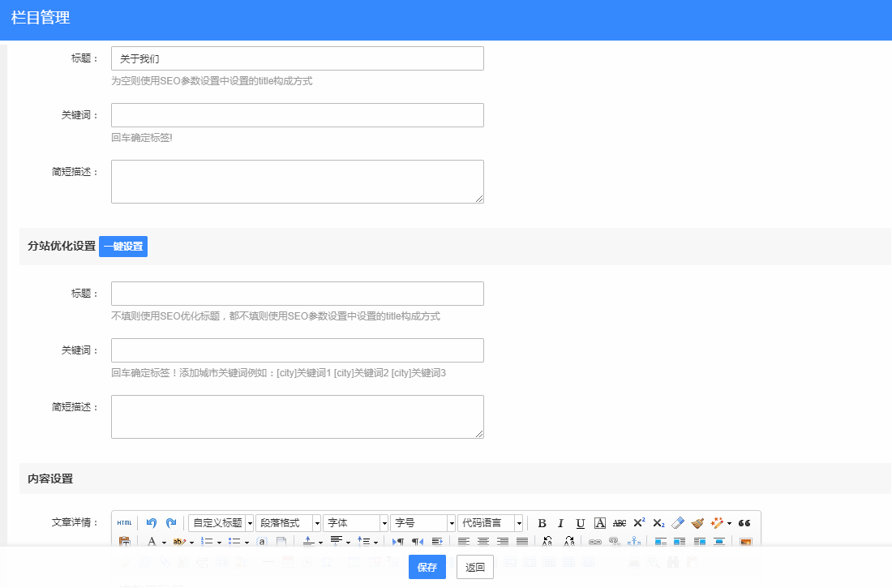Insert an anchor with the anchor icon
892x588 pixels.
pos(634,541)
